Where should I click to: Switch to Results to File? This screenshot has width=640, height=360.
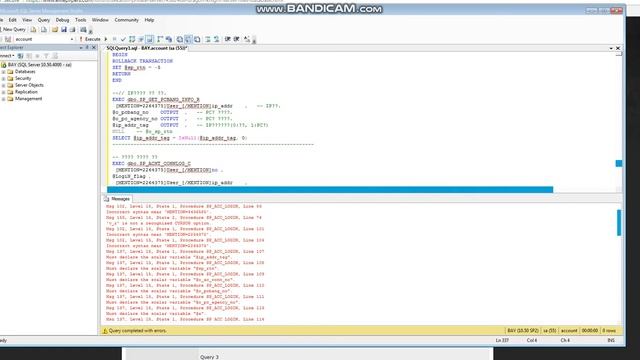pos(197,39)
